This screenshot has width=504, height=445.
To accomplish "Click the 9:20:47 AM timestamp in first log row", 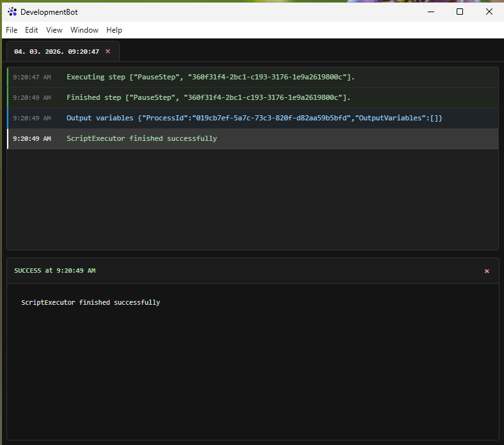I will (31, 77).
